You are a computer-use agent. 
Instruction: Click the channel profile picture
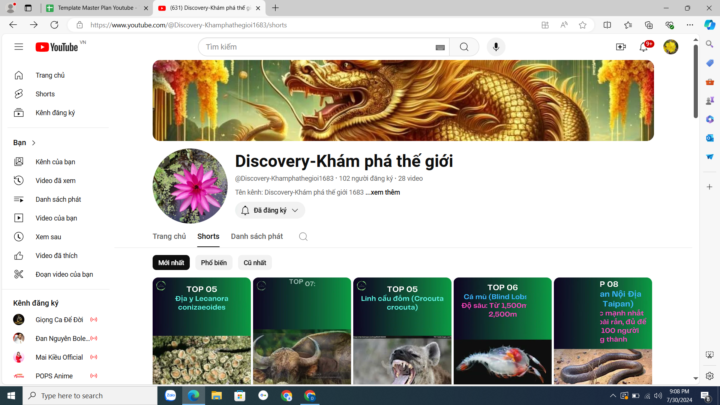pyautogui.click(x=190, y=186)
